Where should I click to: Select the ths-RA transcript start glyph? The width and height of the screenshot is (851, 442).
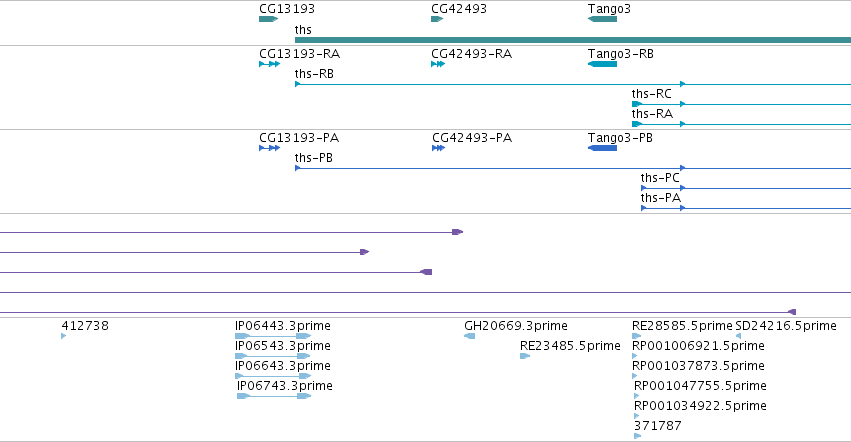[x=637, y=124]
